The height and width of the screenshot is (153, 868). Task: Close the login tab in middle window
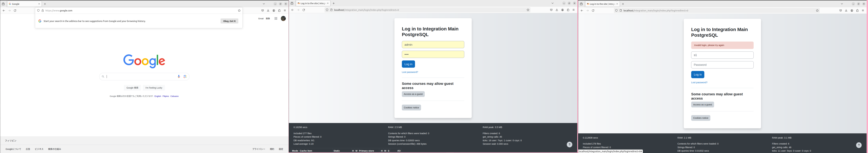[328, 3]
